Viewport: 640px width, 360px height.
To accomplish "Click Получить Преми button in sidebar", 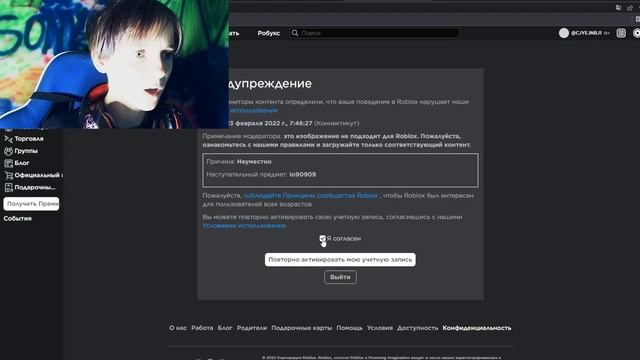I will [x=31, y=204].
